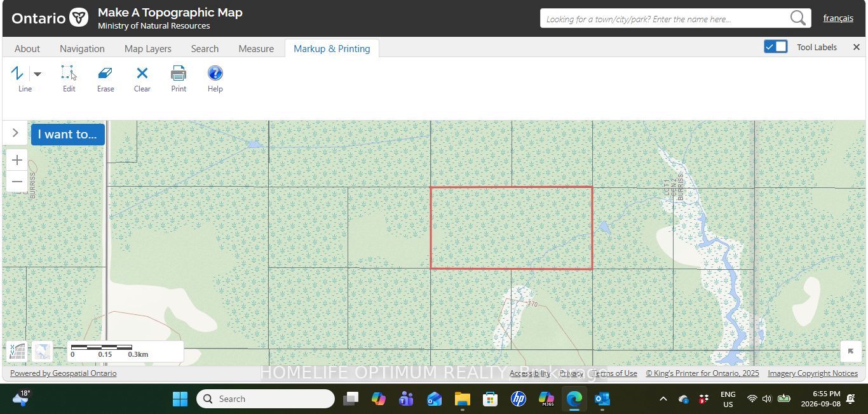Viewport: 868px width, 414px height.
Task: Choose the Edit markup tool
Action: pos(69,79)
